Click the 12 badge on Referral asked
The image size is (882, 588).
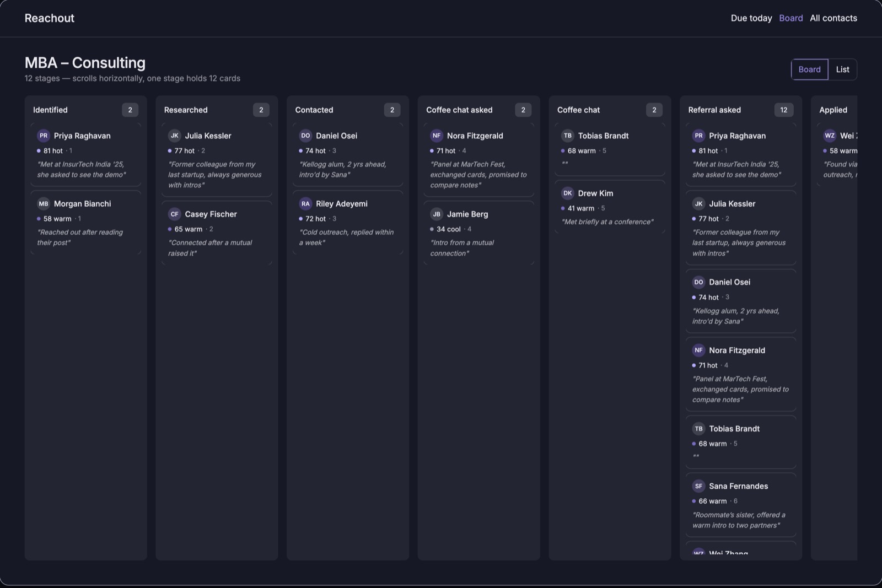(783, 110)
